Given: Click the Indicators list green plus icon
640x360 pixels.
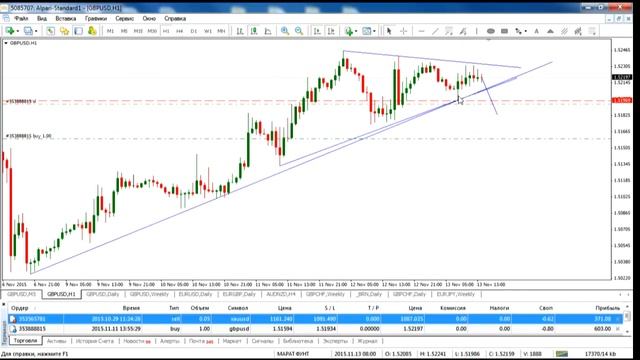Looking at the screenshot, I should tap(348, 31).
